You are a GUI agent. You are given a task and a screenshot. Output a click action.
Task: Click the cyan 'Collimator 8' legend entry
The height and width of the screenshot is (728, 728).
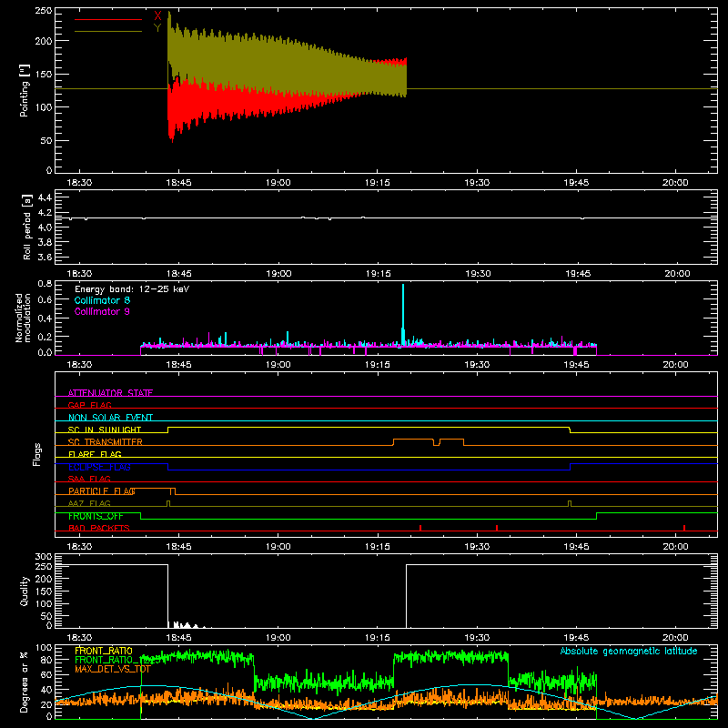102,300
